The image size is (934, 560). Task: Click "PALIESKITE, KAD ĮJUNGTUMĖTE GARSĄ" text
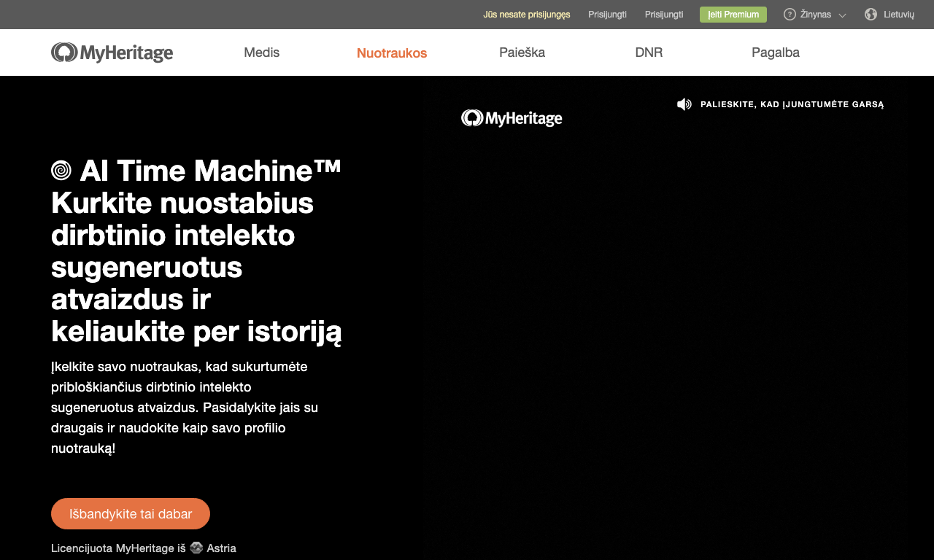pos(792,104)
